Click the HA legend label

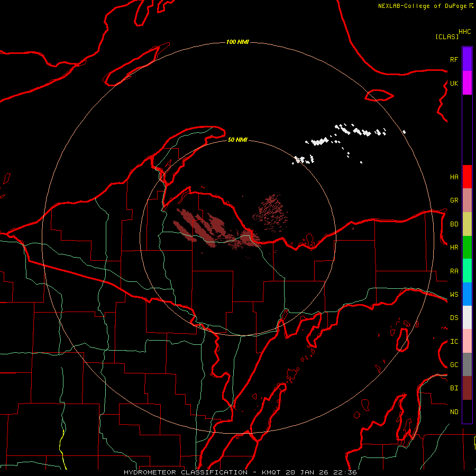click(454, 177)
